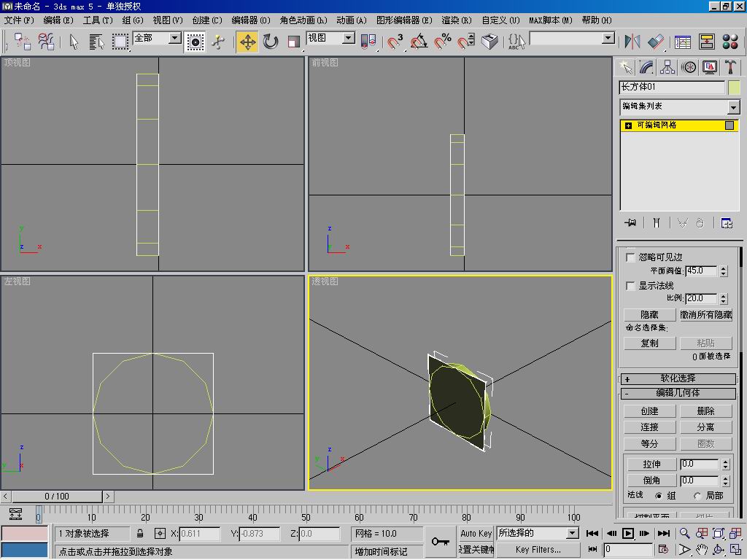Image resolution: width=747 pixels, height=560 pixels.
Task: Pin the modifier stack
Action: pos(630,223)
